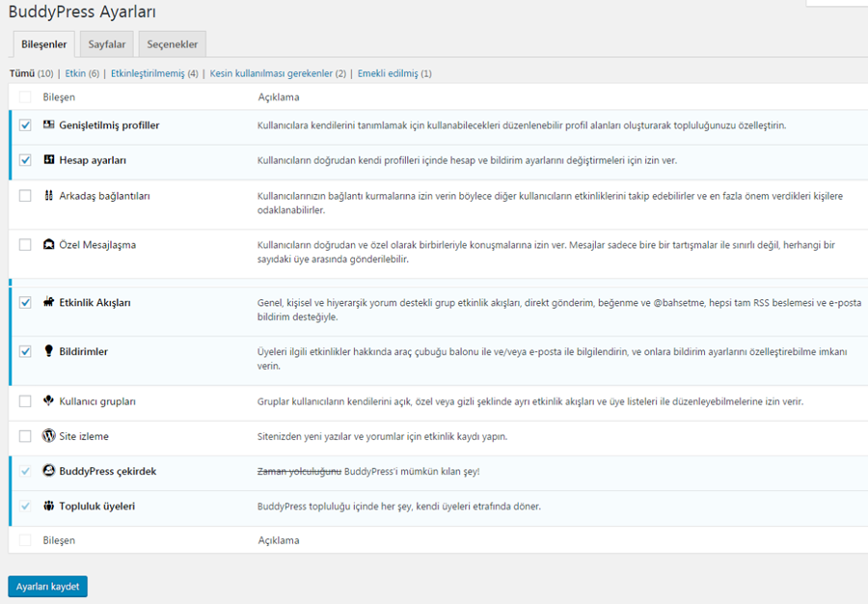Uncheck the Hesap ayarları checkbox

pyautogui.click(x=25, y=160)
